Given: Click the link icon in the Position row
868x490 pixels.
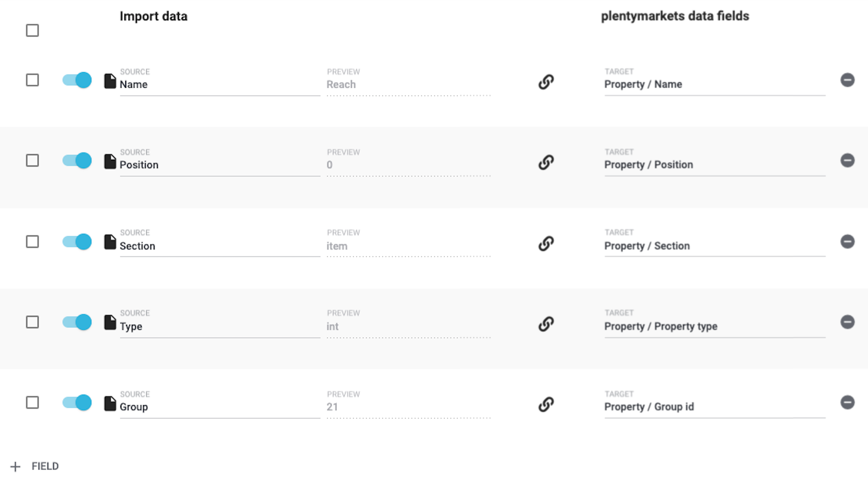Looking at the screenshot, I should 546,162.
